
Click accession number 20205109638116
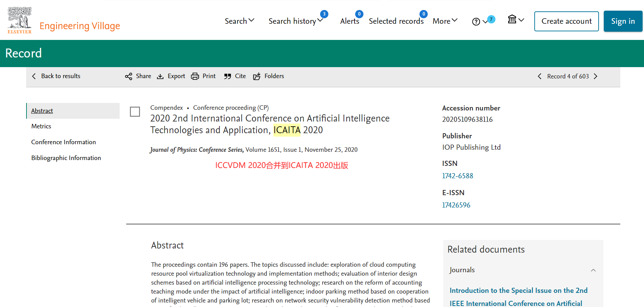(x=467, y=119)
